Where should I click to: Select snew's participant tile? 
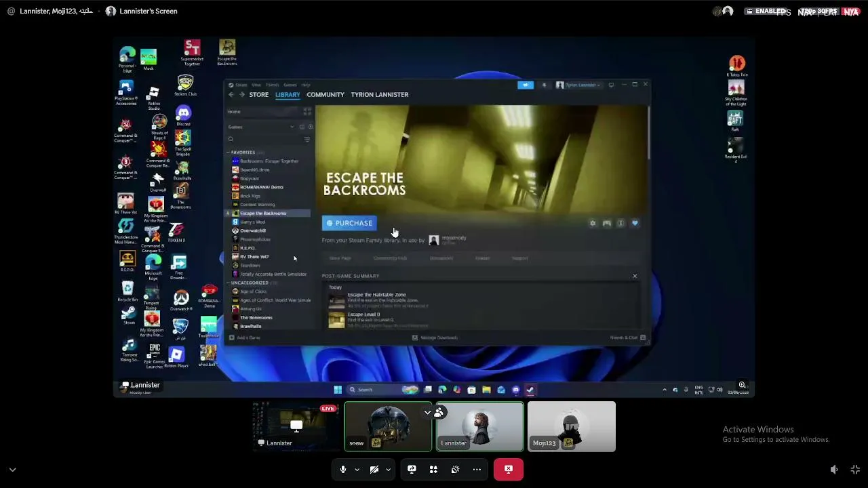coord(388,426)
